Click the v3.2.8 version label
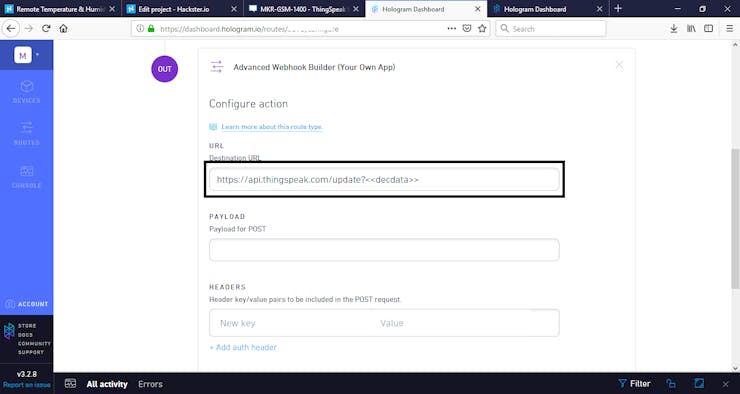Viewport: 740px width, 394px height. tap(26, 374)
